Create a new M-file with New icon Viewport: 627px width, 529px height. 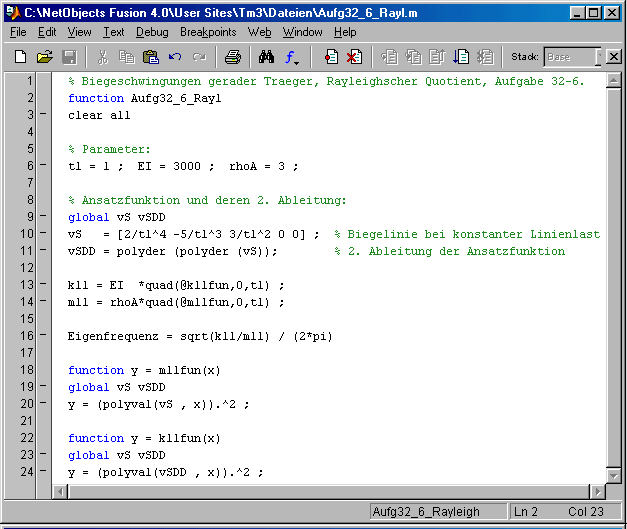tap(20, 57)
